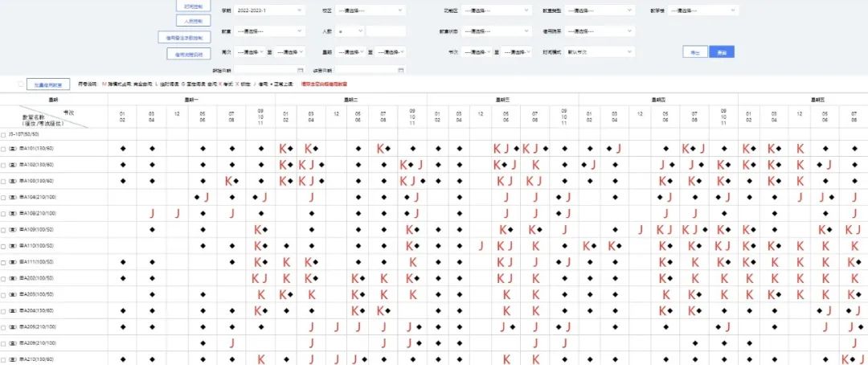Open the 开始日期 calendar picker icon
The height and width of the screenshot is (365, 868).
pos(299,71)
